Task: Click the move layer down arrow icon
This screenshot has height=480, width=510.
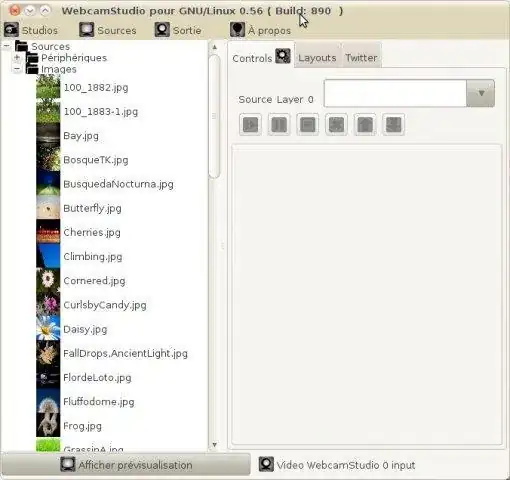Action: click(x=394, y=125)
